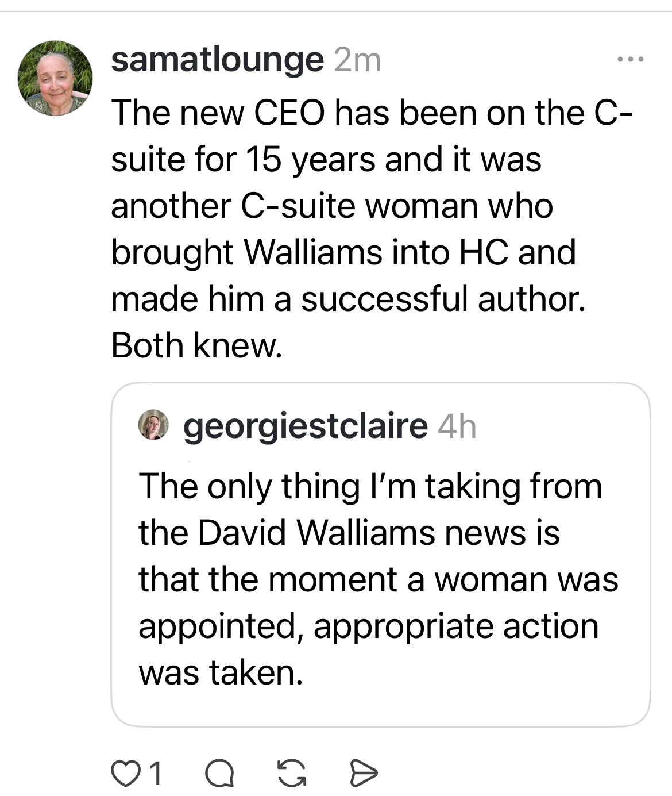672x796 pixels.
Task: Visit the samatlounge username link
Action: pos(217,60)
